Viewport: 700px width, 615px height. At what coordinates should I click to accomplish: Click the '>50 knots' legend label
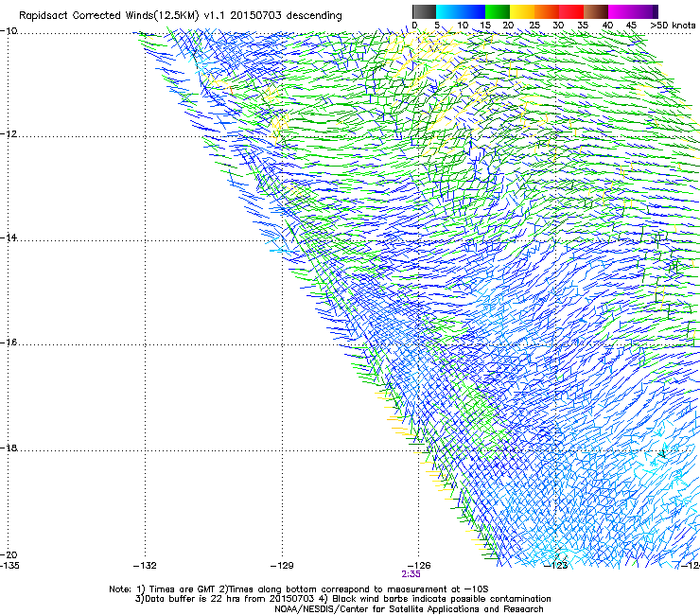[x=673, y=26]
